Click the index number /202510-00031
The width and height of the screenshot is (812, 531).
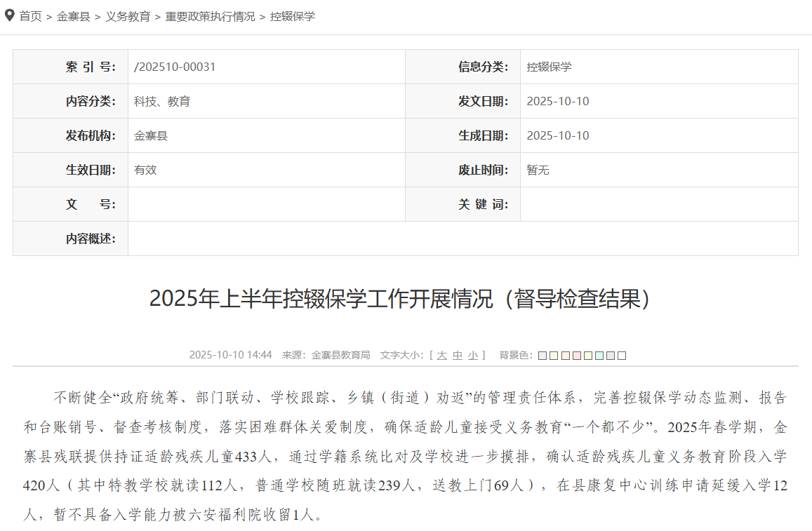(x=175, y=67)
